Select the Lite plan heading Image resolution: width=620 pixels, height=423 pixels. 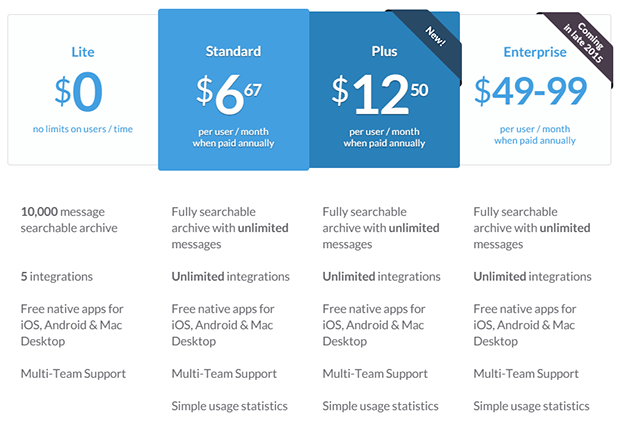pos(83,52)
